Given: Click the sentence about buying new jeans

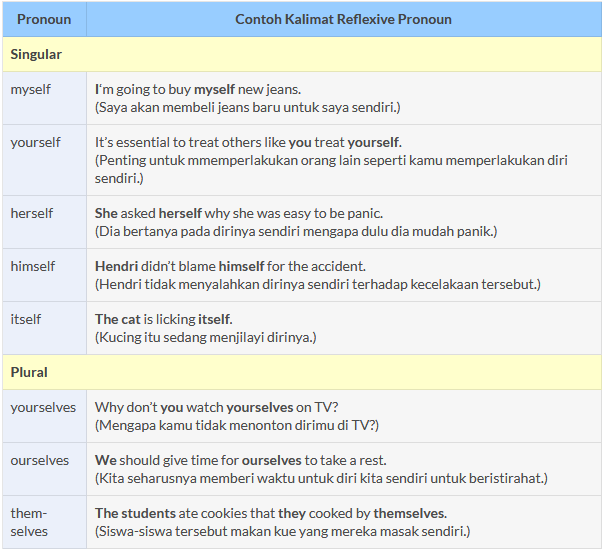Looking at the screenshot, I should [x=198, y=89].
